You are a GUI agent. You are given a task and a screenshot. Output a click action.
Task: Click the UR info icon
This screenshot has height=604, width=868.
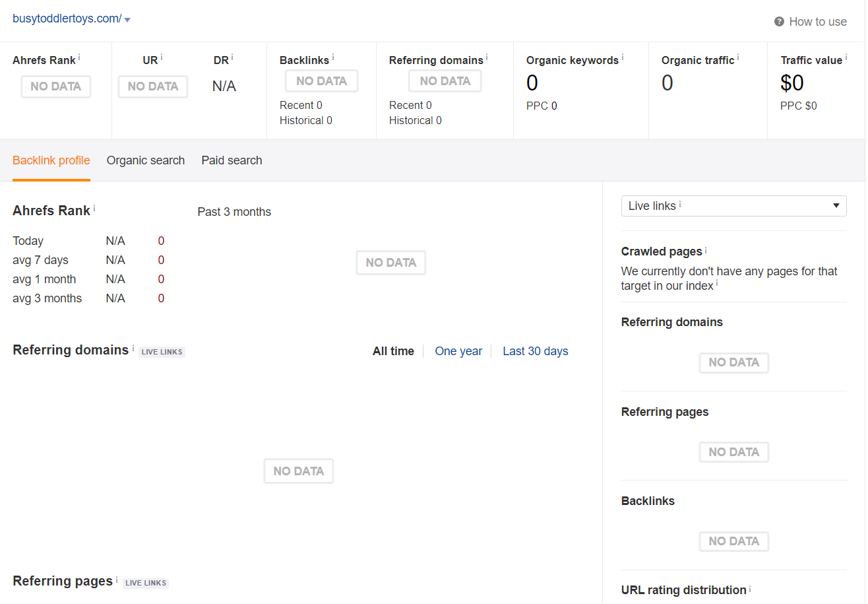pos(162,55)
